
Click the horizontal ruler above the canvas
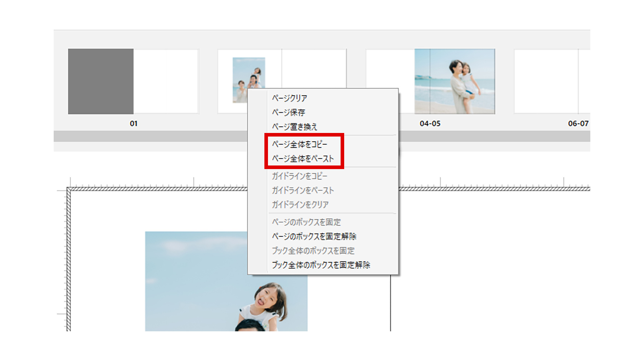tap(157, 183)
